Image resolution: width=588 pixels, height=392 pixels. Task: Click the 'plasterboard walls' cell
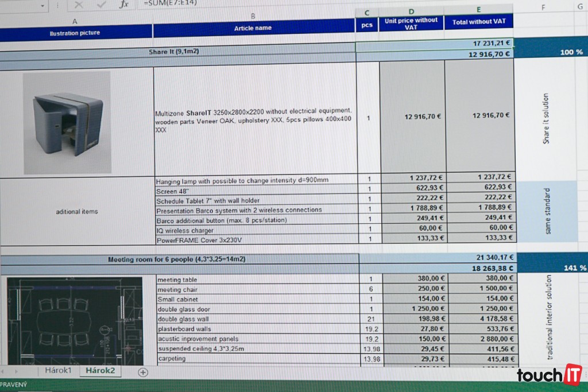coord(258,329)
